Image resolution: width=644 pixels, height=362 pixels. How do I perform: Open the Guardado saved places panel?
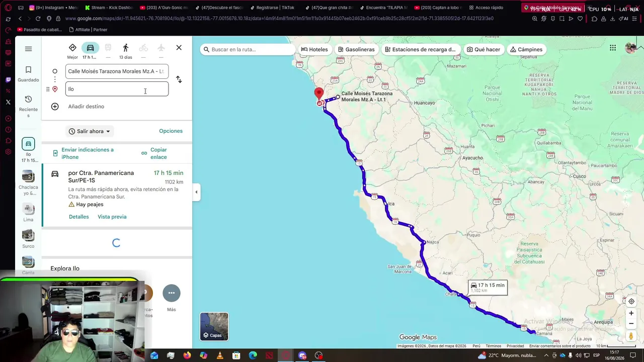pos(28,74)
